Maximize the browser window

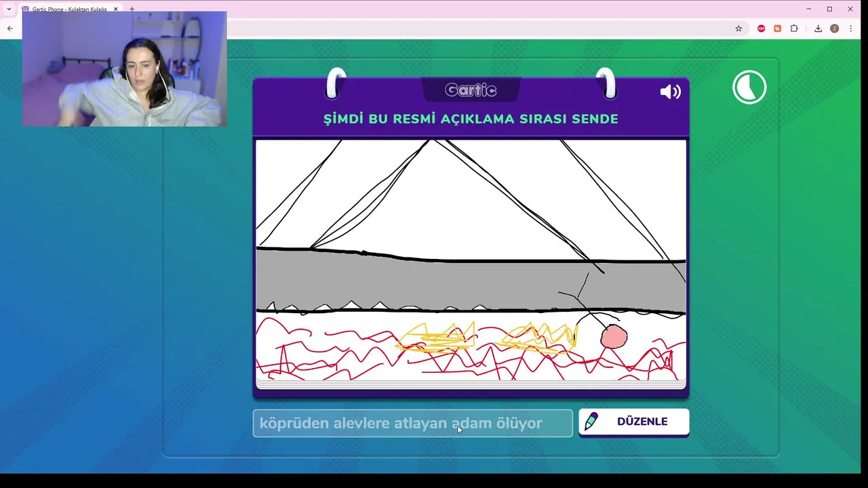click(x=829, y=9)
